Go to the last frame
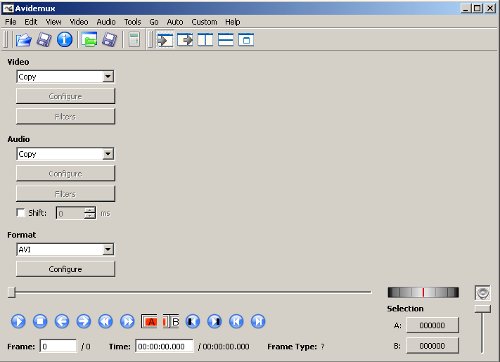Viewport: 500px width, 362px height. click(x=258, y=321)
